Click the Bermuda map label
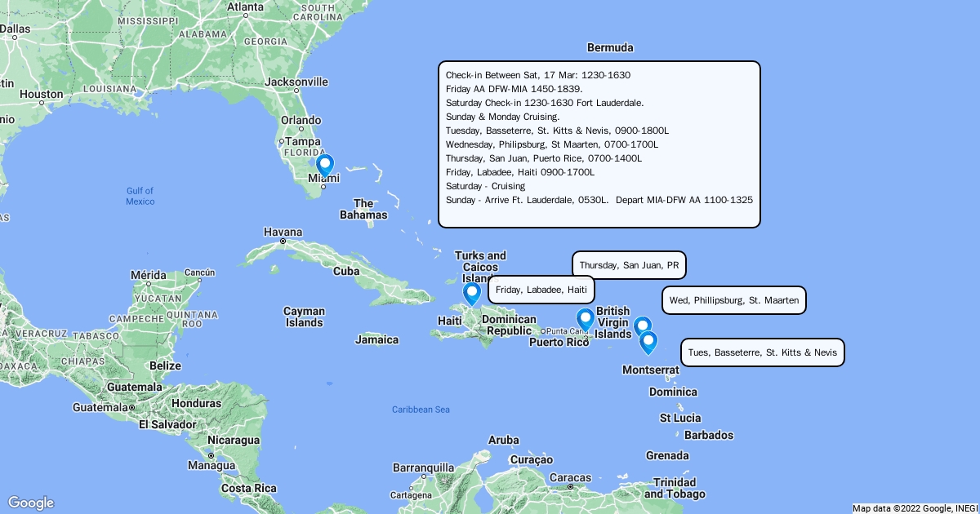The width and height of the screenshot is (980, 514). click(610, 48)
